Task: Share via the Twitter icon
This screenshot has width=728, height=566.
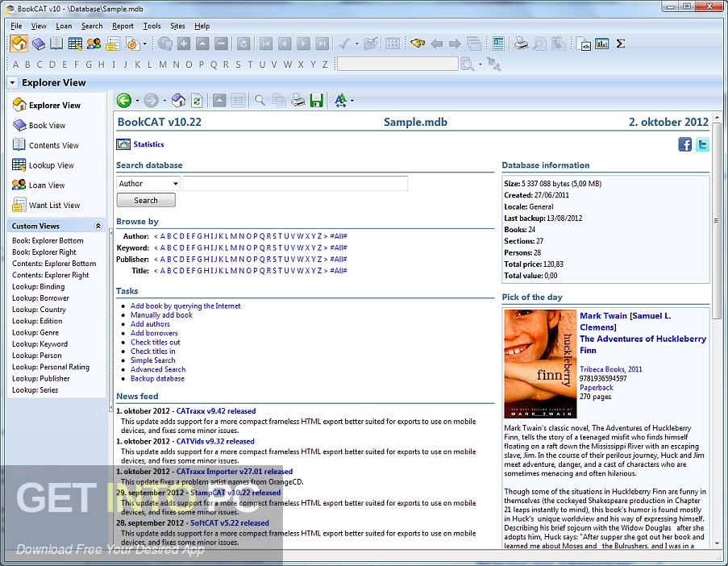Action: tap(702, 144)
